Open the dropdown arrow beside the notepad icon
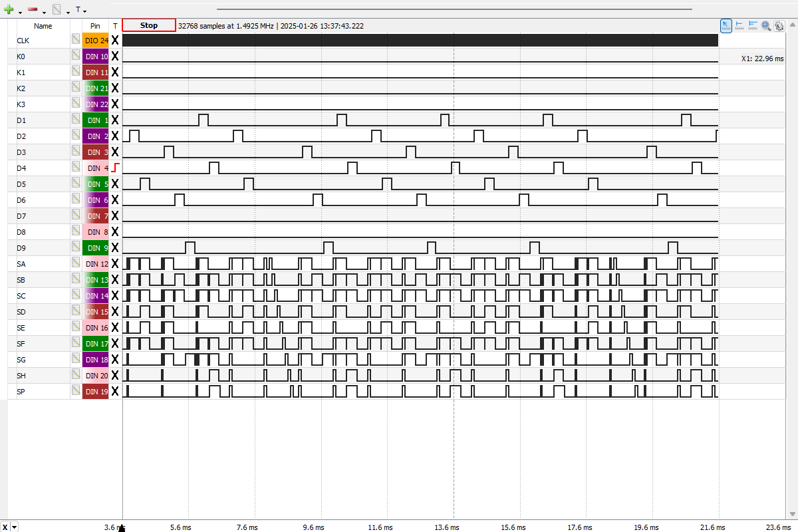The width and height of the screenshot is (798, 532). pos(68,12)
